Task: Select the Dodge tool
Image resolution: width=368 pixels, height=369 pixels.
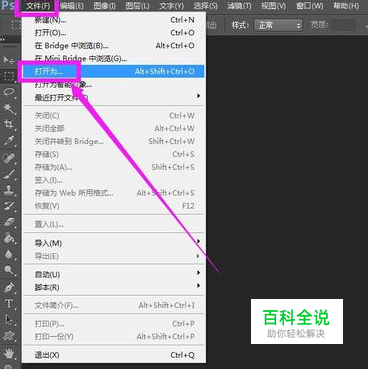Action: point(9,270)
